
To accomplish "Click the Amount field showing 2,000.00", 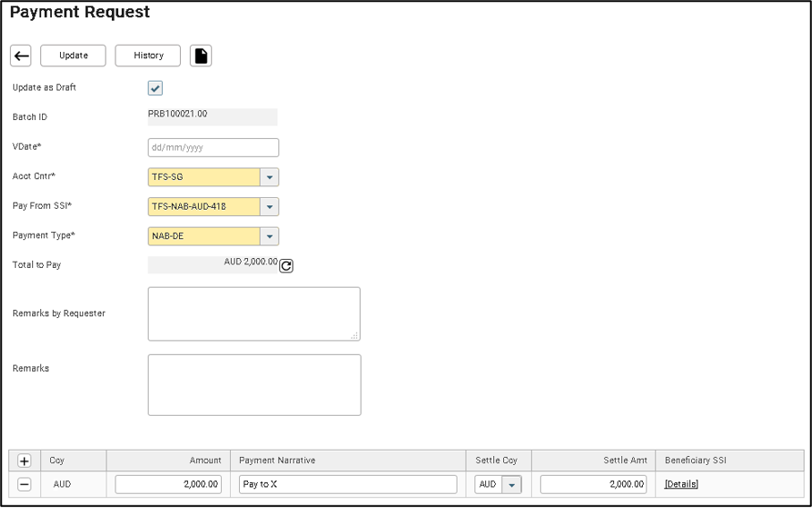I will (x=168, y=485).
